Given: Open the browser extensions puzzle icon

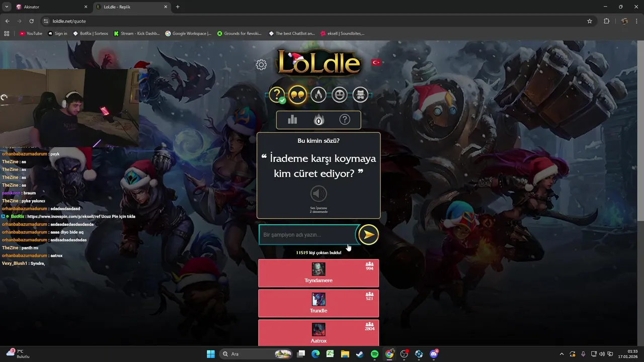Looking at the screenshot, I should (606, 21).
